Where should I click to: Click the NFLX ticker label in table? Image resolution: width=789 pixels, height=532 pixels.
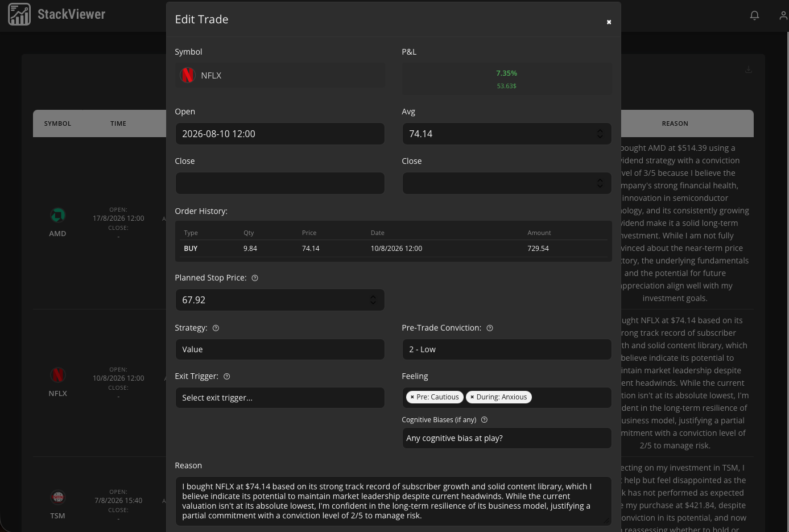57,394
